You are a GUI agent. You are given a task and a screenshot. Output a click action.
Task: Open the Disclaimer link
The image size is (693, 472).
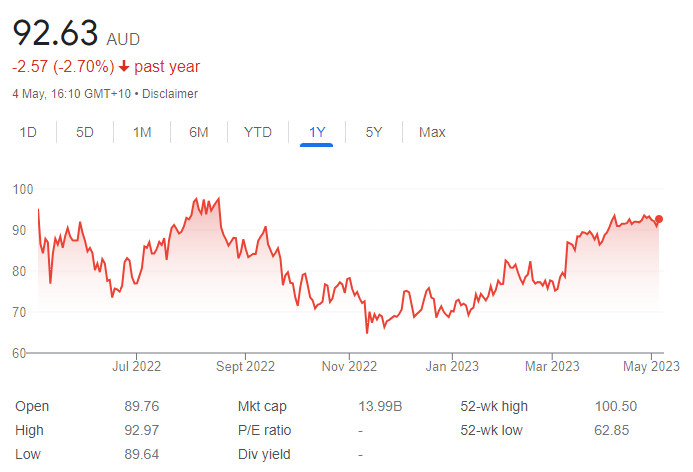170,94
